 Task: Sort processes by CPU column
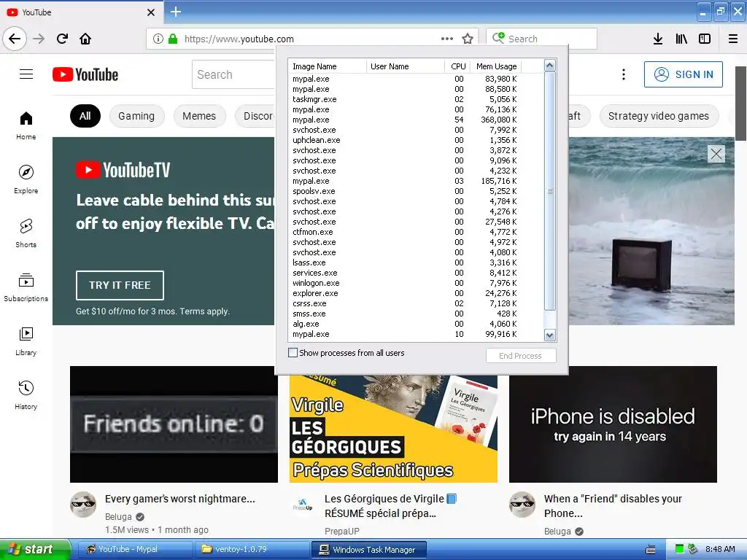458,66
